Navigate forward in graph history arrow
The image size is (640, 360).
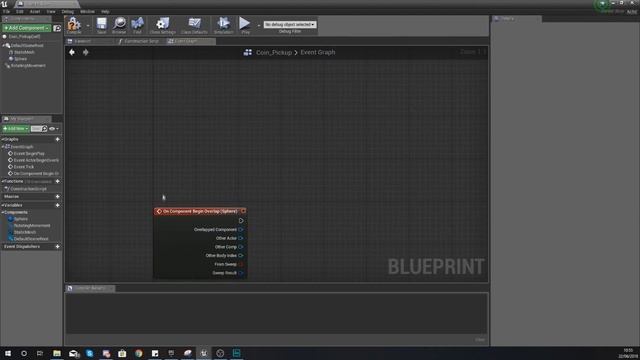click(x=86, y=52)
